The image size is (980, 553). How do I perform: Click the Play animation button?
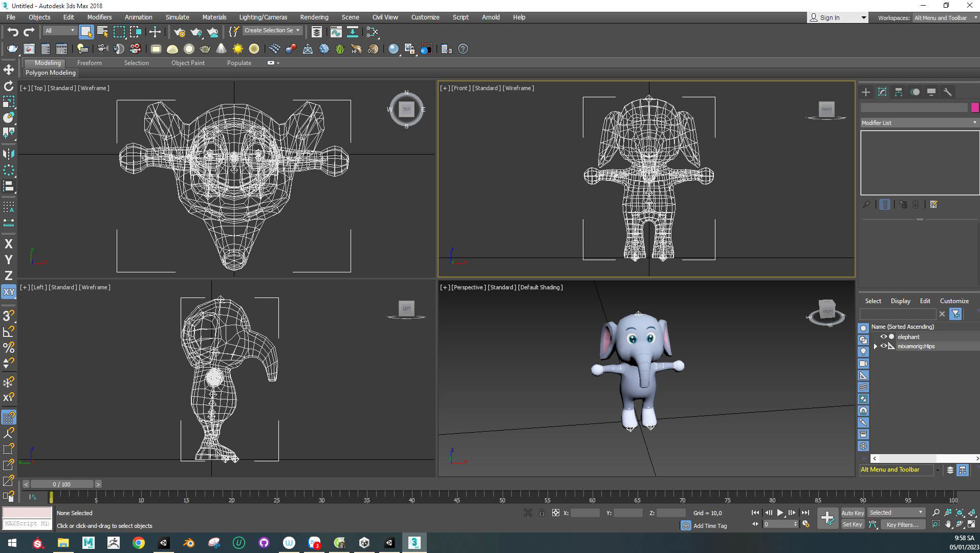780,513
